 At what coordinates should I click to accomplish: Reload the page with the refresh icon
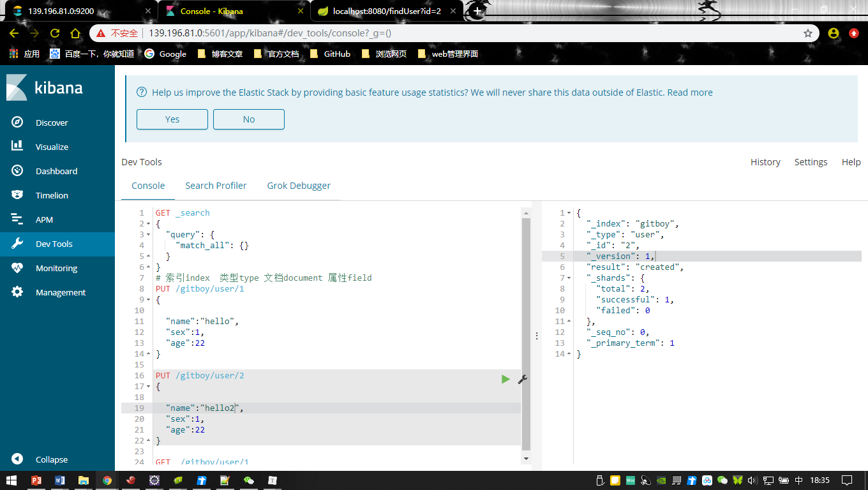point(55,33)
